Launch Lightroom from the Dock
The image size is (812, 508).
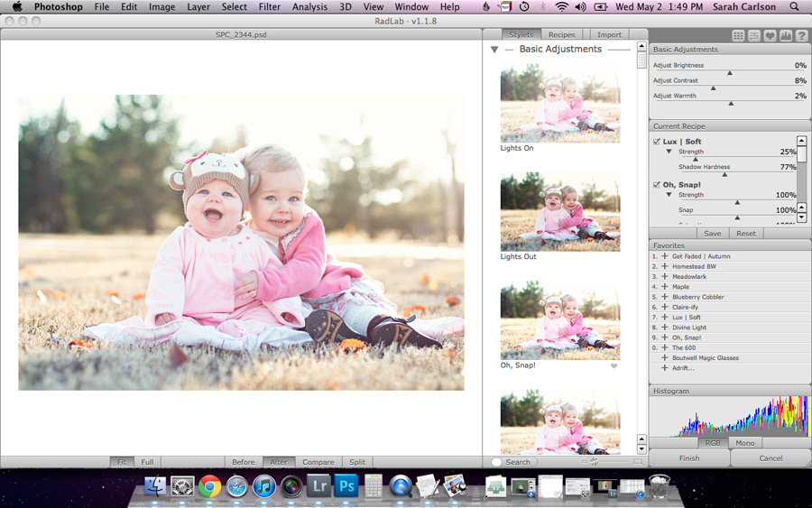(319, 486)
